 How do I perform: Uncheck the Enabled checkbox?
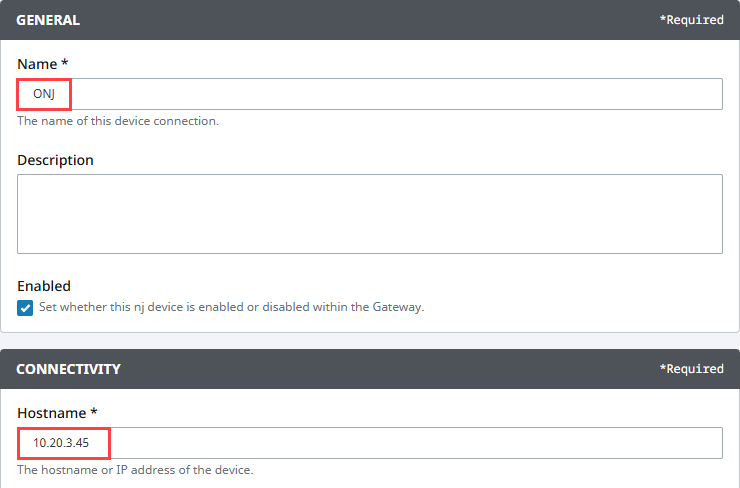[25, 308]
